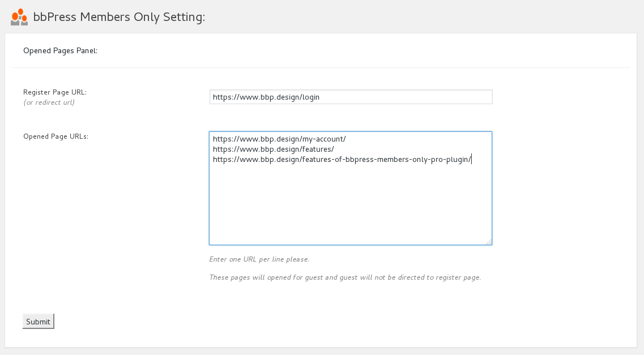Viewport: 644px width, 355px height.
Task: Click the guest redirect explanation text
Action: tap(344, 277)
